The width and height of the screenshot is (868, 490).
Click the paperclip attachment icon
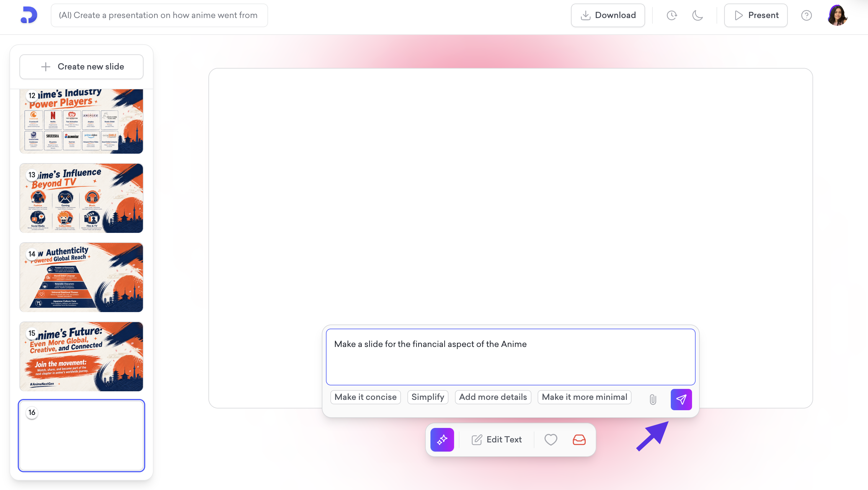[x=653, y=399]
